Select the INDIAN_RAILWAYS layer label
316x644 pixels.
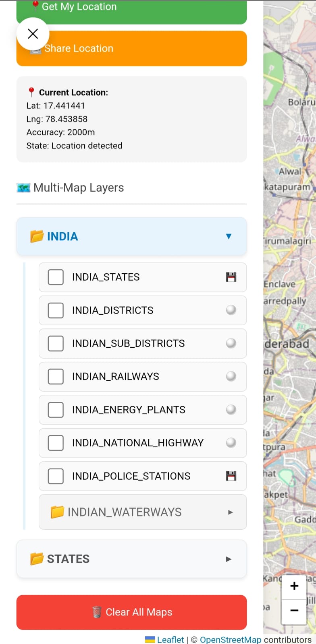116,376
